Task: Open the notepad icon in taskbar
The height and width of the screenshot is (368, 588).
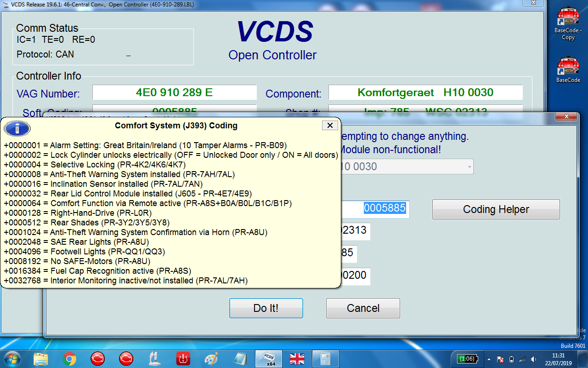Action: tap(240, 359)
